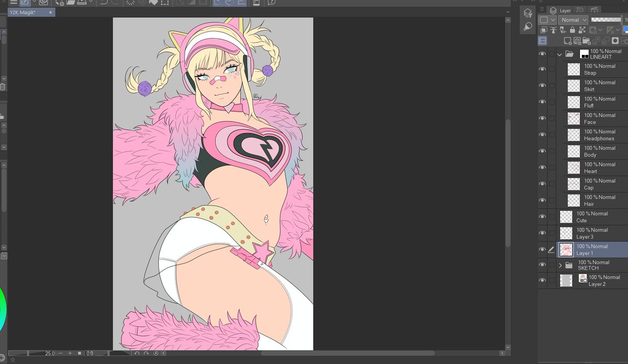Open the Clip Studio spiral icon
This screenshot has width=628, height=364.
tap(44, 2)
